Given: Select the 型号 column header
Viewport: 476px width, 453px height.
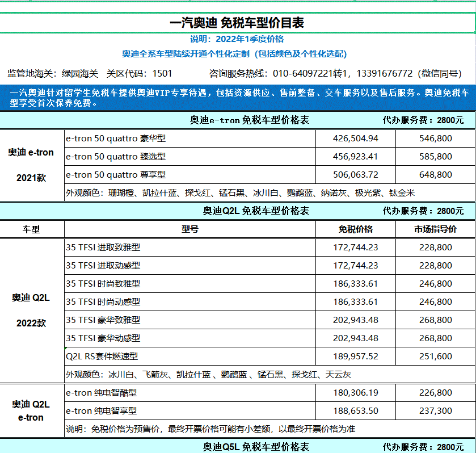Looking at the screenshot, I should click(190, 229).
